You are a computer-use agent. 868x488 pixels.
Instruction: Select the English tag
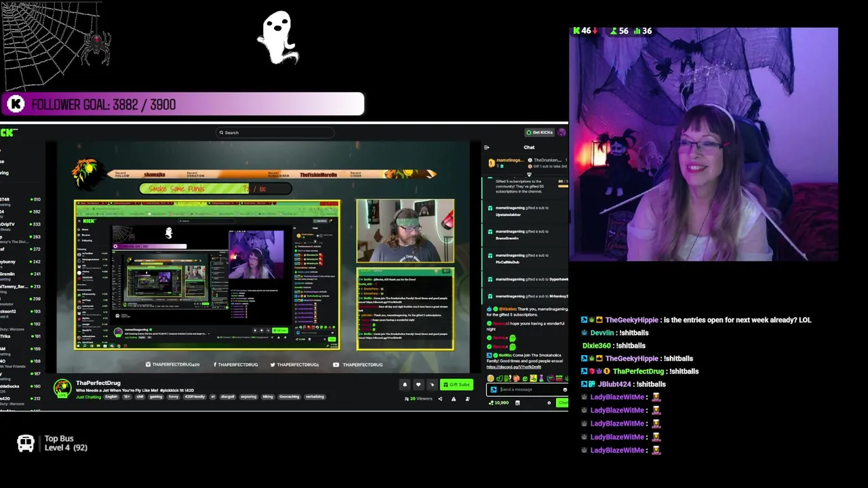[111, 397]
